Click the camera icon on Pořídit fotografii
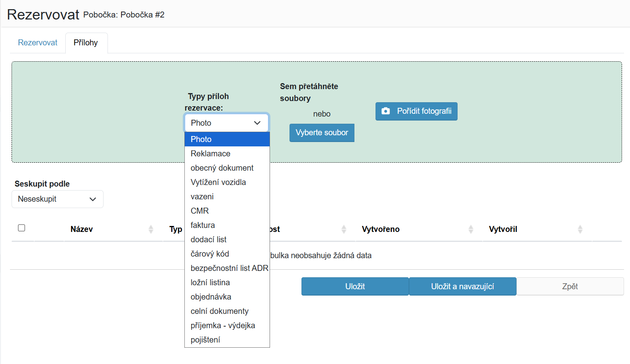The image size is (630, 364). pos(385,111)
